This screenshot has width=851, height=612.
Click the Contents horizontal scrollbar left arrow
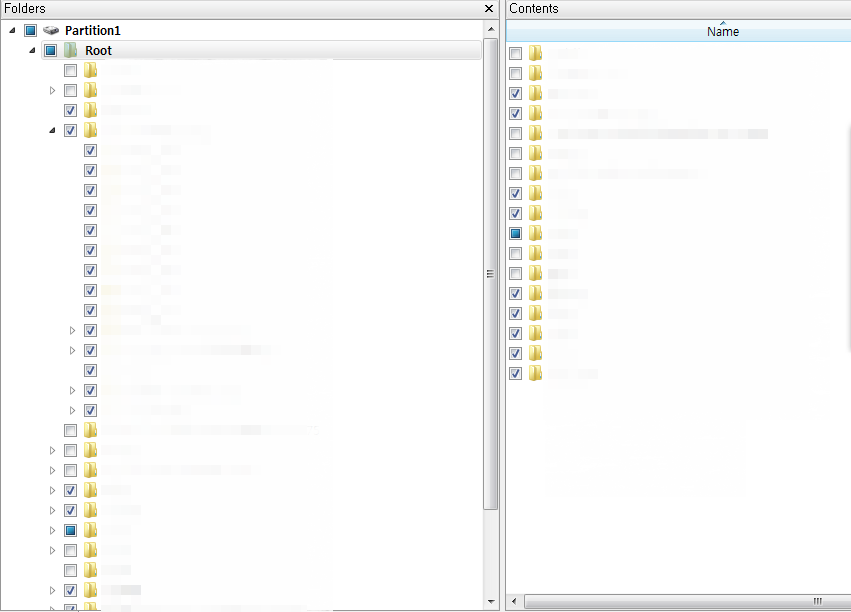[x=515, y=601]
